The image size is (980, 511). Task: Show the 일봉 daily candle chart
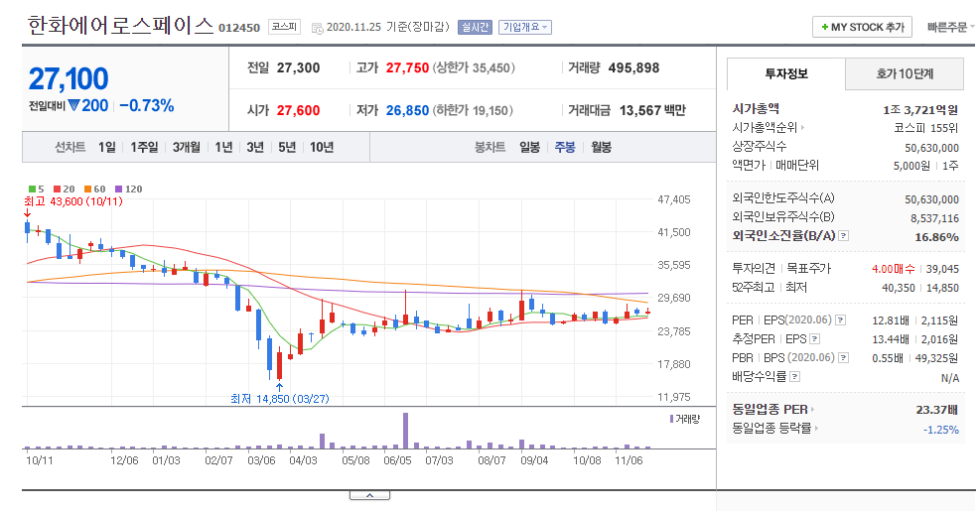tap(529, 148)
